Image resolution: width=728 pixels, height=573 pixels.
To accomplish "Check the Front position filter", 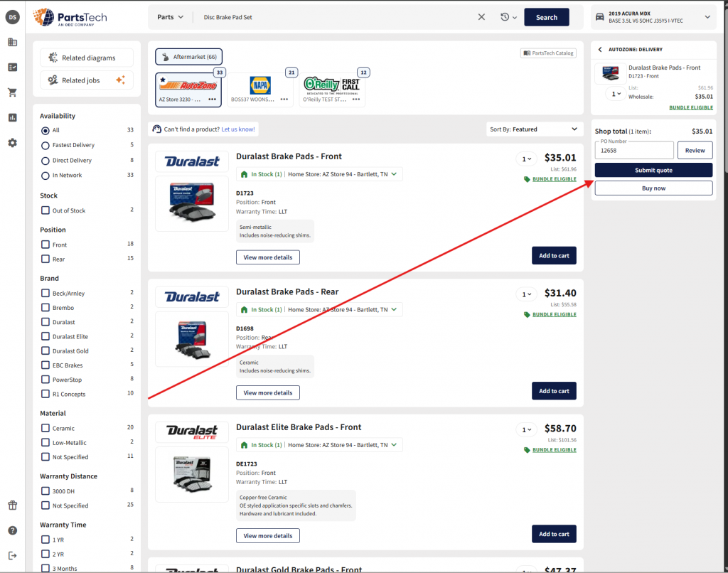I will [x=45, y=245].
